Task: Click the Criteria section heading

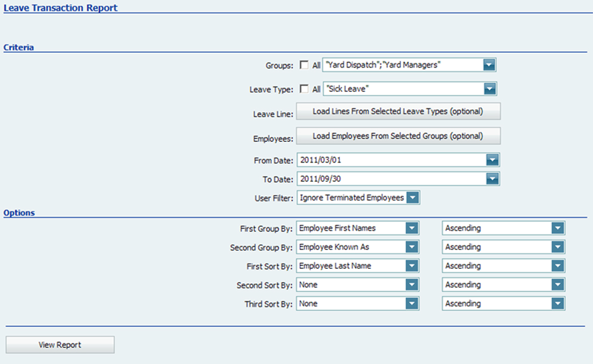Action: pos(19,47)
